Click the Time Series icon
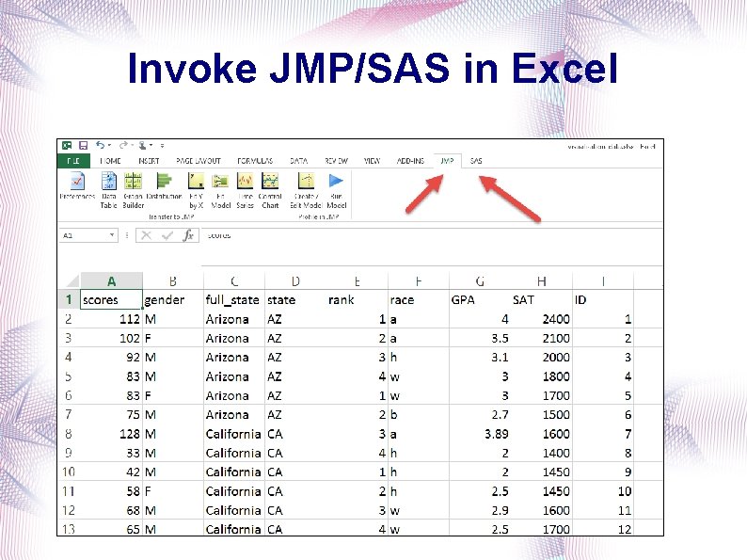747x560 pixels. pyautogui.click(x=245, y=191)
